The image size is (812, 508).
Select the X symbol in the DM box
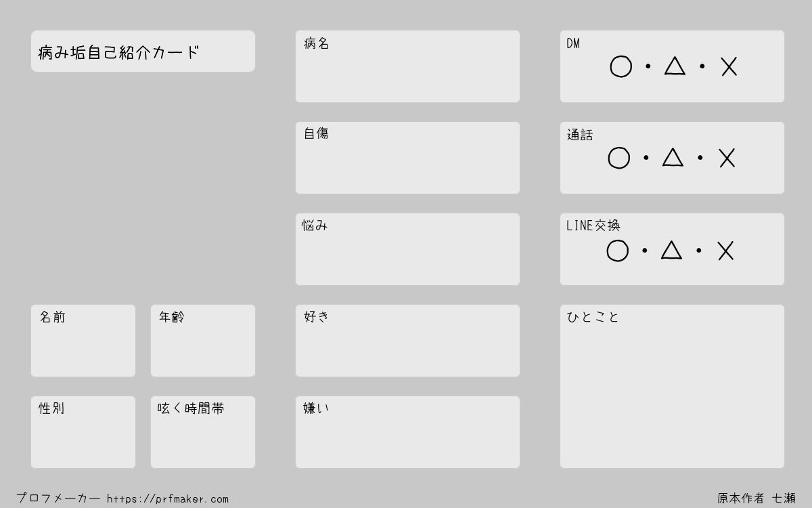click(729, 67)
